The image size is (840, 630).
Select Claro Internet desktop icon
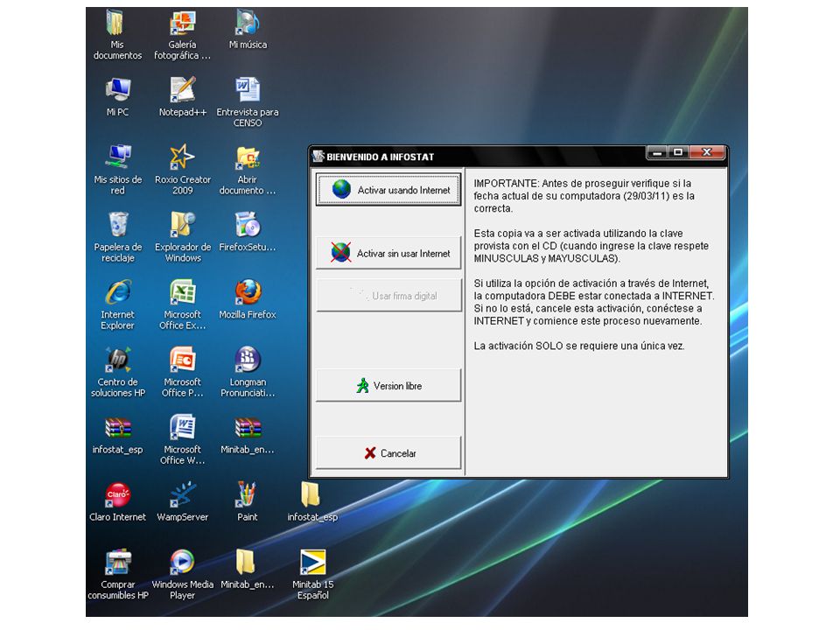(118, 502)
